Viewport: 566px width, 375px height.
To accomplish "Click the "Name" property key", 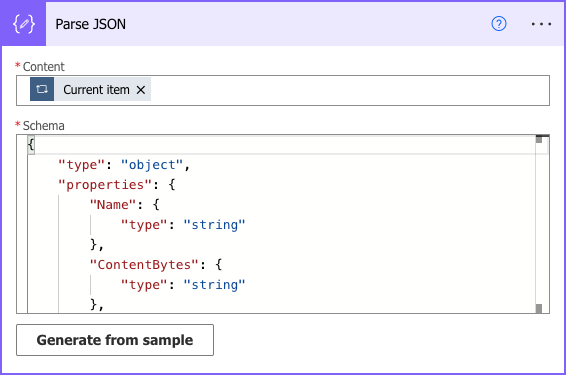I will tap(113, 205).
